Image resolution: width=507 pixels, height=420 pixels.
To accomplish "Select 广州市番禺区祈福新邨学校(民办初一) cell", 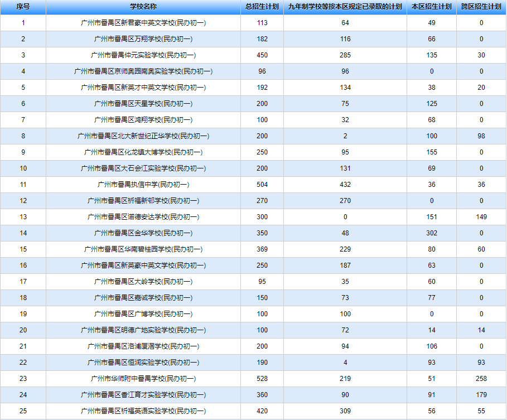I will (x=143, y=201).
